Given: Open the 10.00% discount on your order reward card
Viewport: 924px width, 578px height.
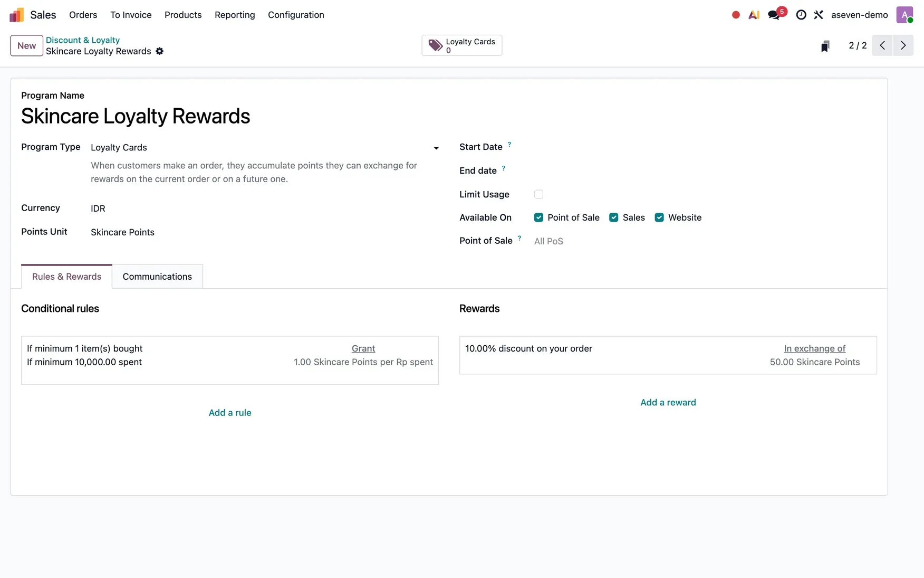Looking at the screenshot, I should coord(668,355).
